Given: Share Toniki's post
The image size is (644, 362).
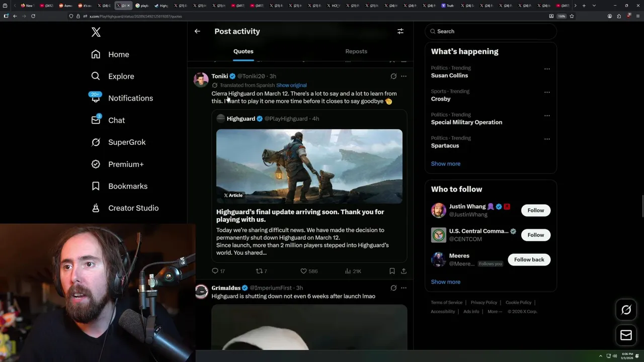Looking at the screenshot, I should [404, 271].
